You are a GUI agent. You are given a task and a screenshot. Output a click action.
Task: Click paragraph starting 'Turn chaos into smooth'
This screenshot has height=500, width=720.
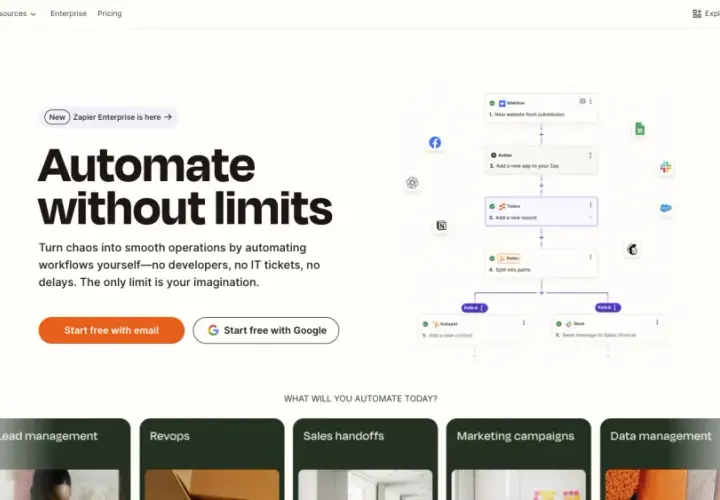coord(179,265)
